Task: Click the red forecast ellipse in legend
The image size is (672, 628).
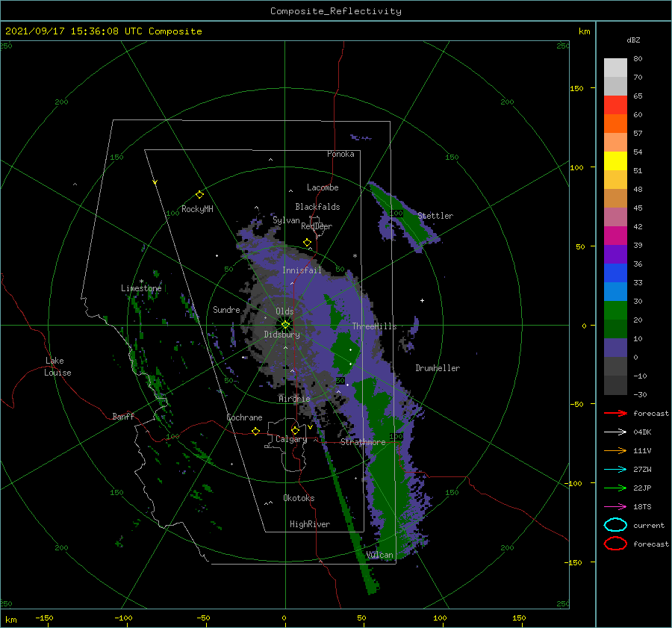Action: pos(615,544)
